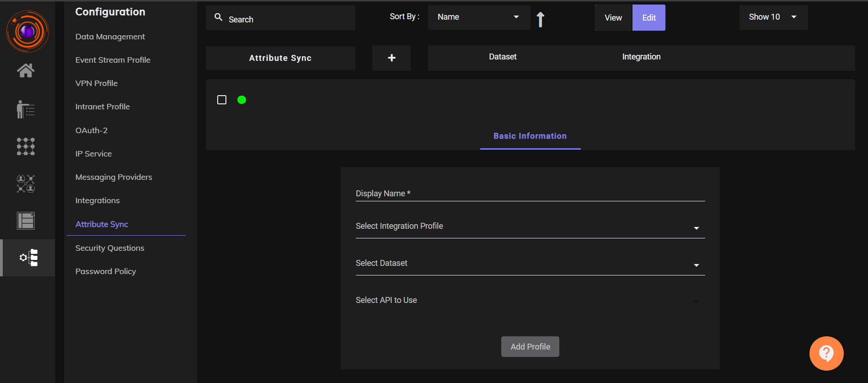Click the Configuration panel heading
Screen dimensions: 868x383
click(110, 12)
